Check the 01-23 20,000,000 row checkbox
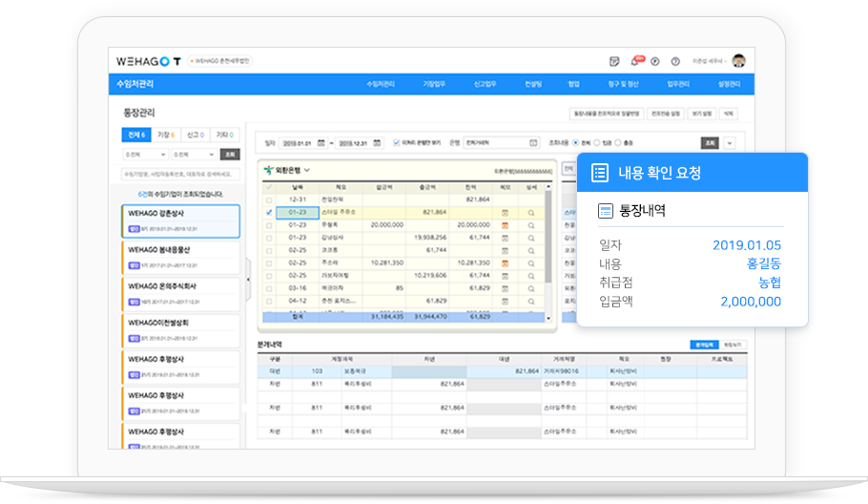This screenshot has width=868, height=504. click(x=269, y=225)
